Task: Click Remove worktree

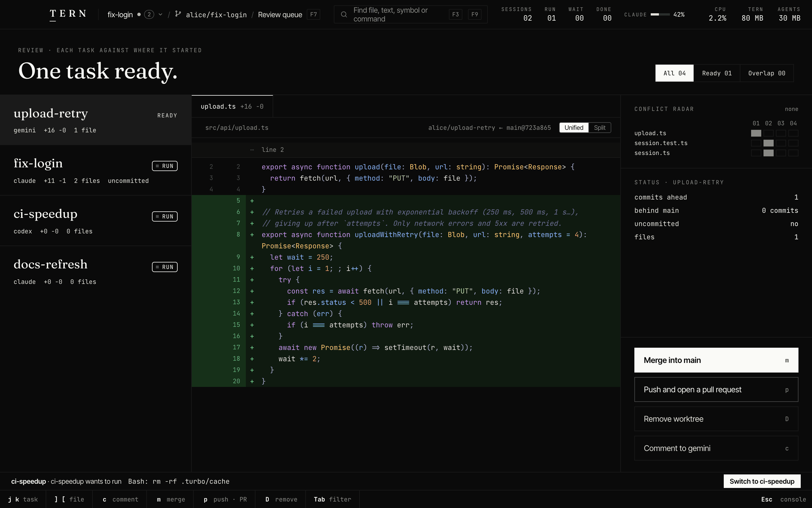Action: (716, 419)
